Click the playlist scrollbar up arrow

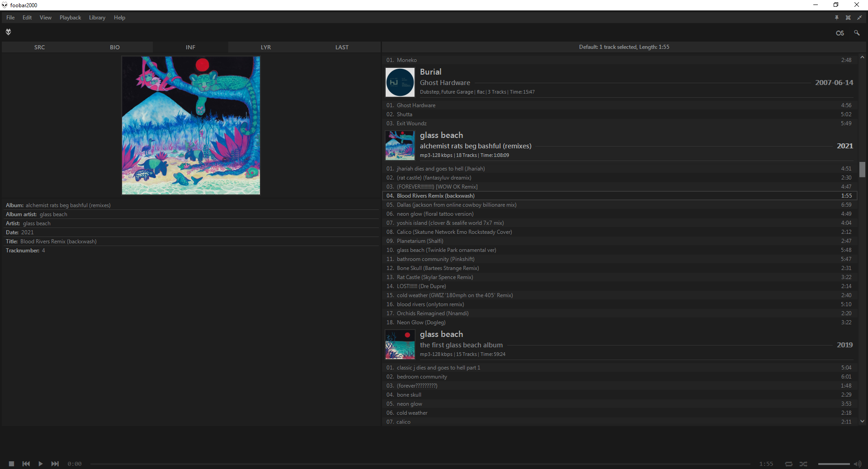click(x=863, y=57)
